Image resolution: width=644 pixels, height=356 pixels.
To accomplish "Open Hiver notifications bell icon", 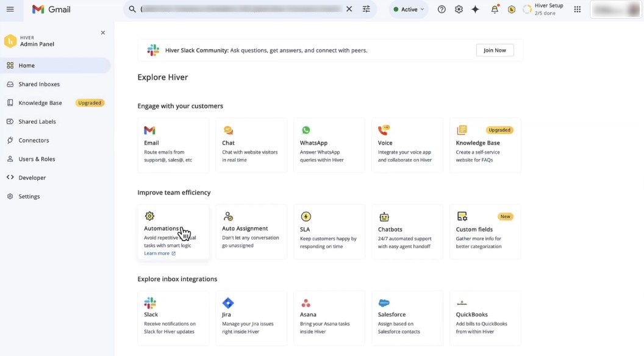I will [495, 9].
